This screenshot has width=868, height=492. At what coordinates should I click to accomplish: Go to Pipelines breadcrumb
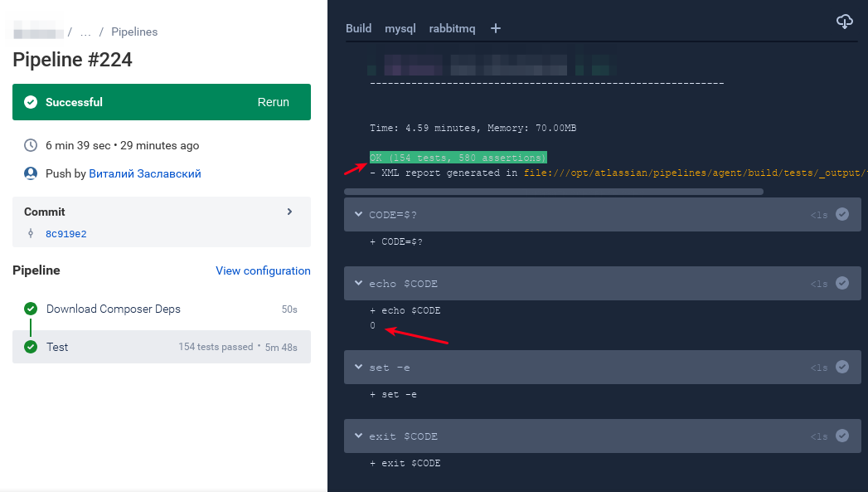point(134,32)
